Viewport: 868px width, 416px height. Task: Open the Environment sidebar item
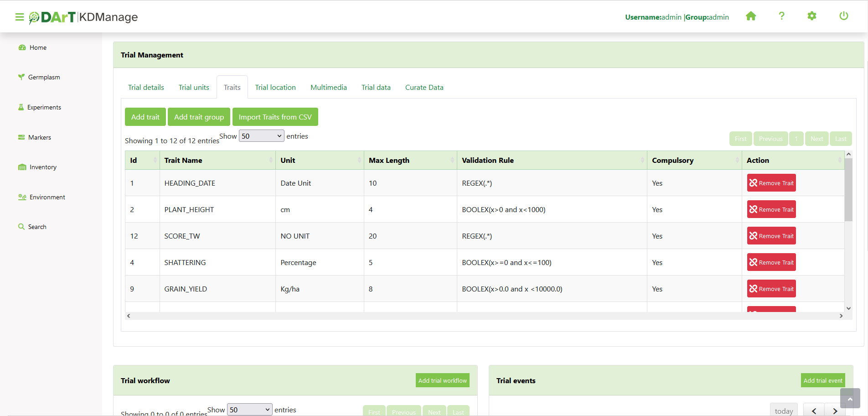click(x=47, y=197)
